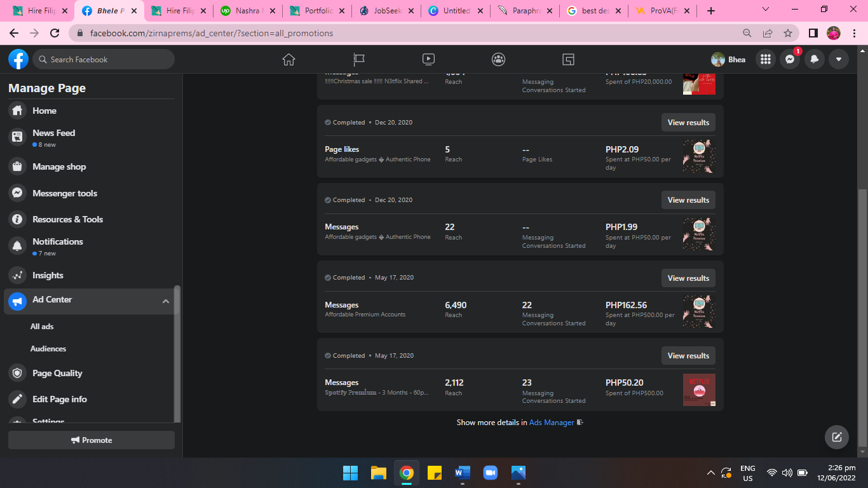Select All ads under Ad Center
Screen dimensions: 868x488
point(42,327)
